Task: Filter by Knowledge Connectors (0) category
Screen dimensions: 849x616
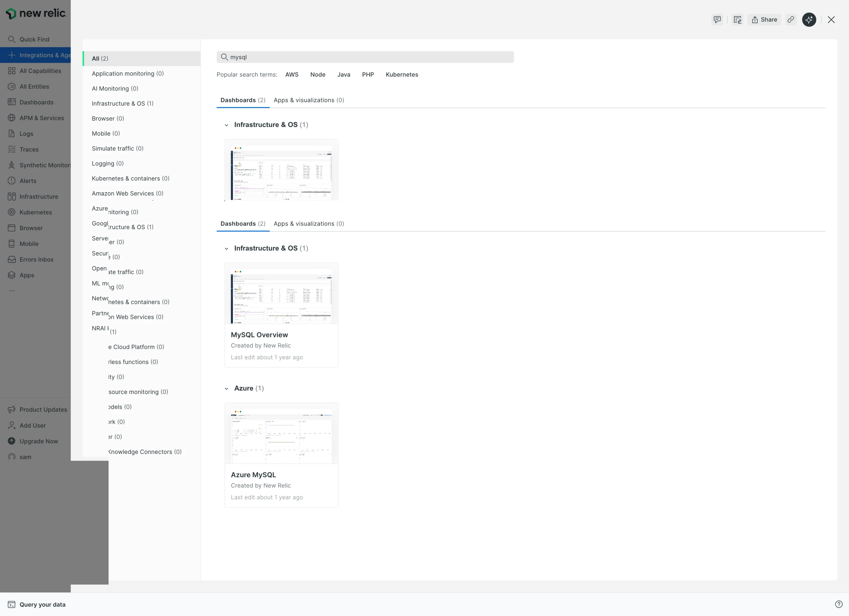Action: coord(145,452)
